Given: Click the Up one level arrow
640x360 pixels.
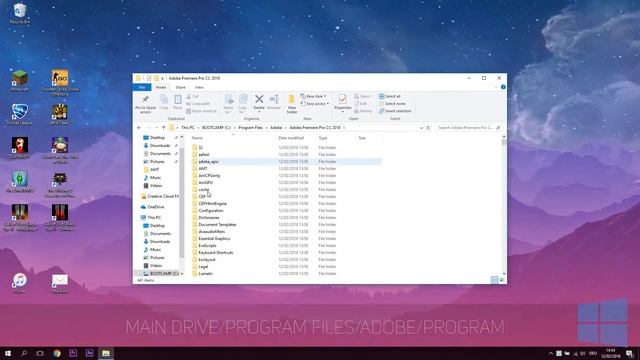Looking at the screenshot, I should (163, 128).
